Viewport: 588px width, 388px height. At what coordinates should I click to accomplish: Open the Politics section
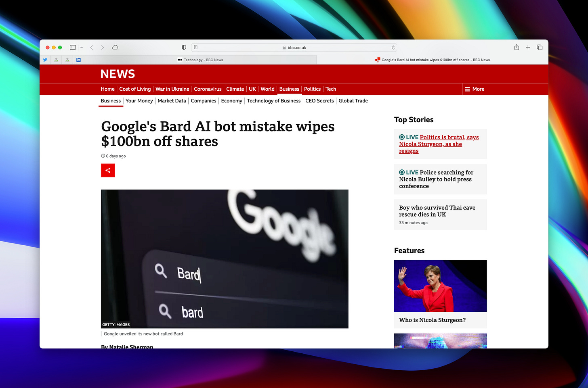(312, 89)
